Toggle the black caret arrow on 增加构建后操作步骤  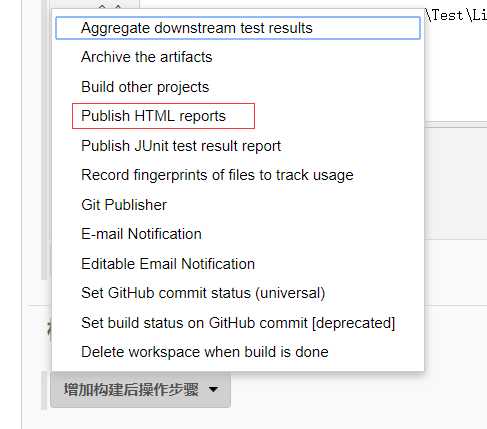click(x=213, y=389)
